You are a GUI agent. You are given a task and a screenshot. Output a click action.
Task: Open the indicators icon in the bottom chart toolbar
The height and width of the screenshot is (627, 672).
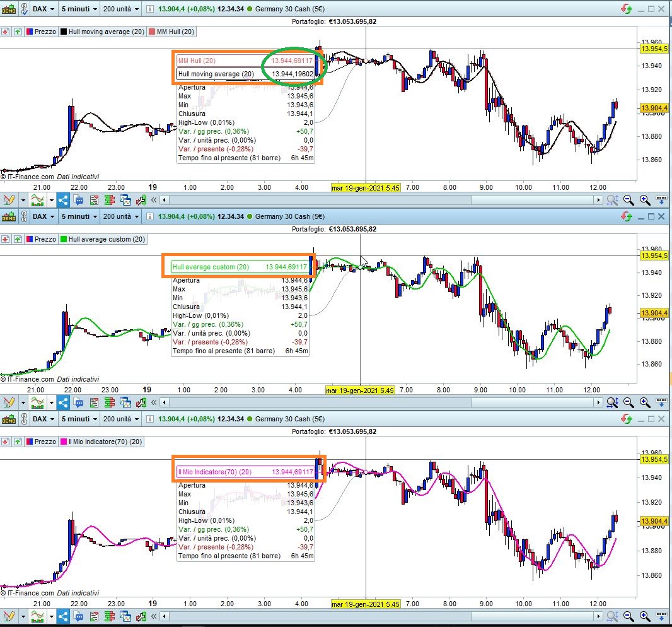click(38, 616)
